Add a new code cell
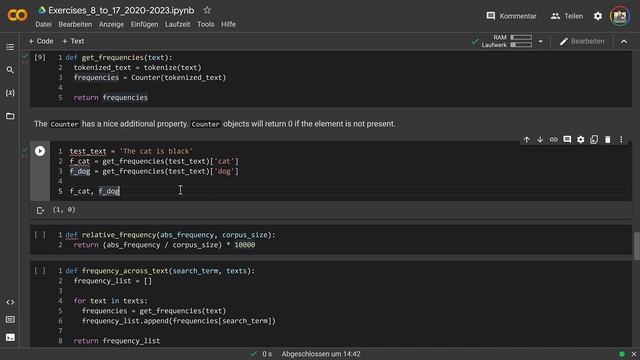Image resolution: width=640 pixels, height=360 pixels. tap(41, 41)
